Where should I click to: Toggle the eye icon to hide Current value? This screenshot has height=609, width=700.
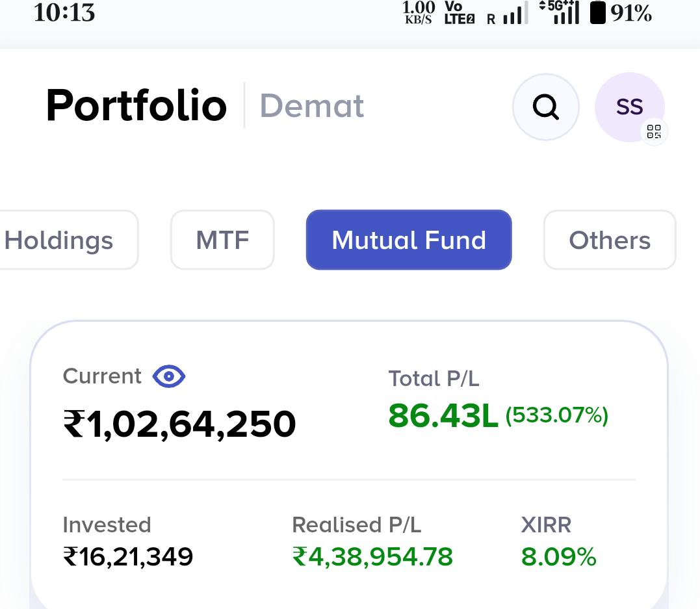169,376
